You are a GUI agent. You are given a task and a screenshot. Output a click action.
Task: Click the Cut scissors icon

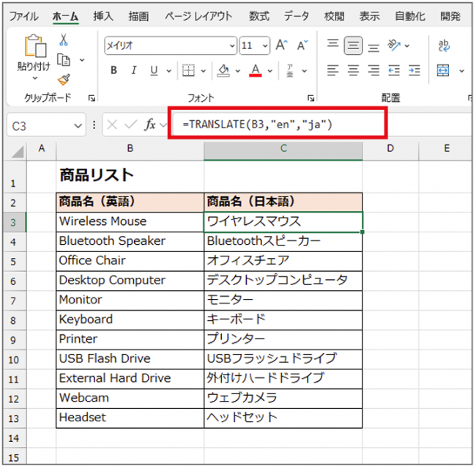point(64,40)
